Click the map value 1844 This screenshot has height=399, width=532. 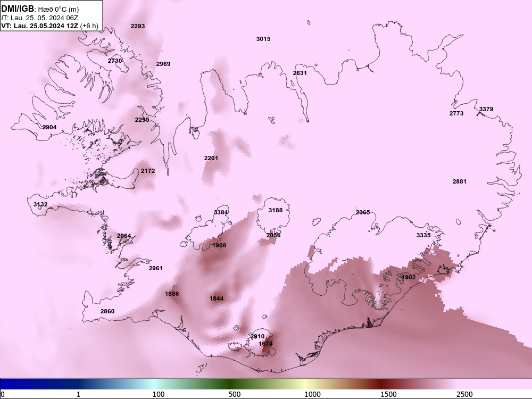click(217, 298)
